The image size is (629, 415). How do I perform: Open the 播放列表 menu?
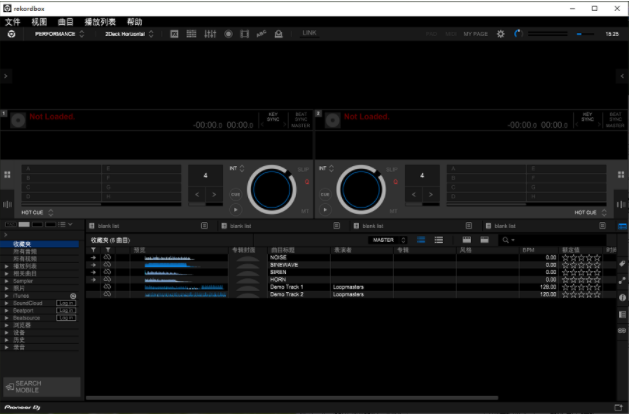tap(100, 21)
